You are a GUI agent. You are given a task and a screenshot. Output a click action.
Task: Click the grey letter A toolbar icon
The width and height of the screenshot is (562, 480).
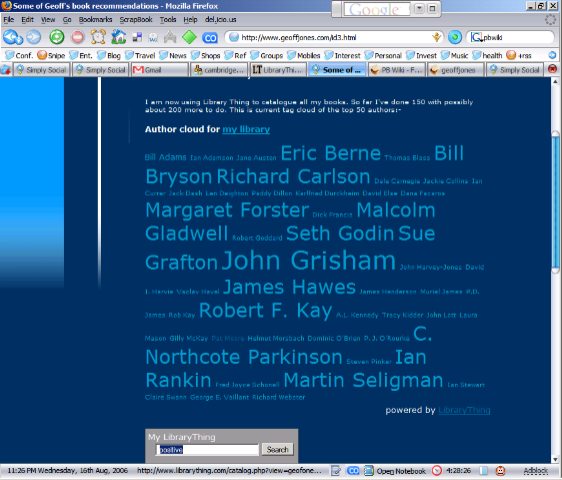pos(171,37)
